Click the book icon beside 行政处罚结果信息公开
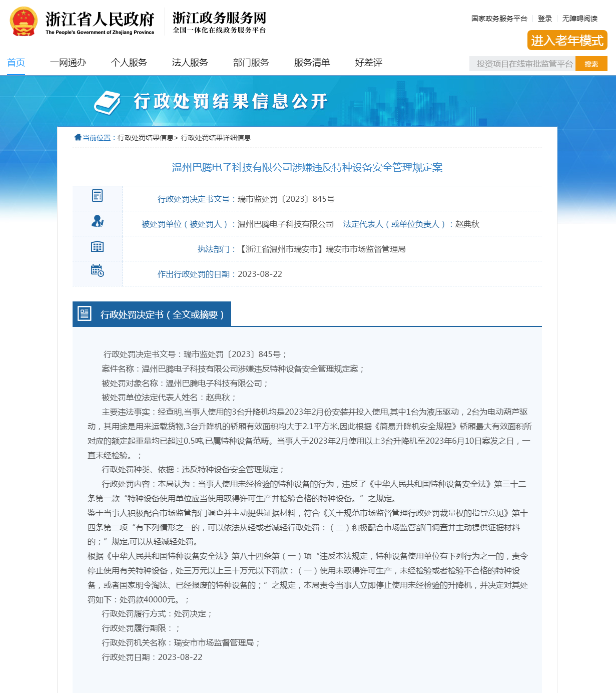The width and height of the screenshot is (616, 693). pos(107,103)
